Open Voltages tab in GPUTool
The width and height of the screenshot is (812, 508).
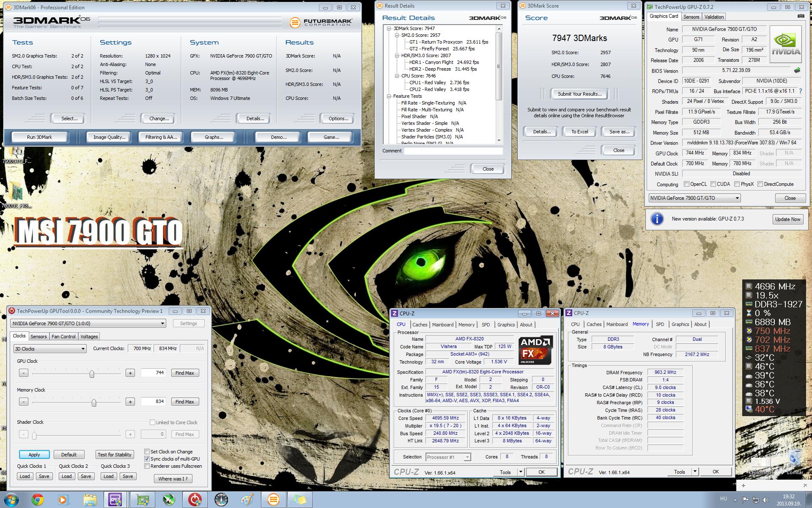click(x=89, y=336)
